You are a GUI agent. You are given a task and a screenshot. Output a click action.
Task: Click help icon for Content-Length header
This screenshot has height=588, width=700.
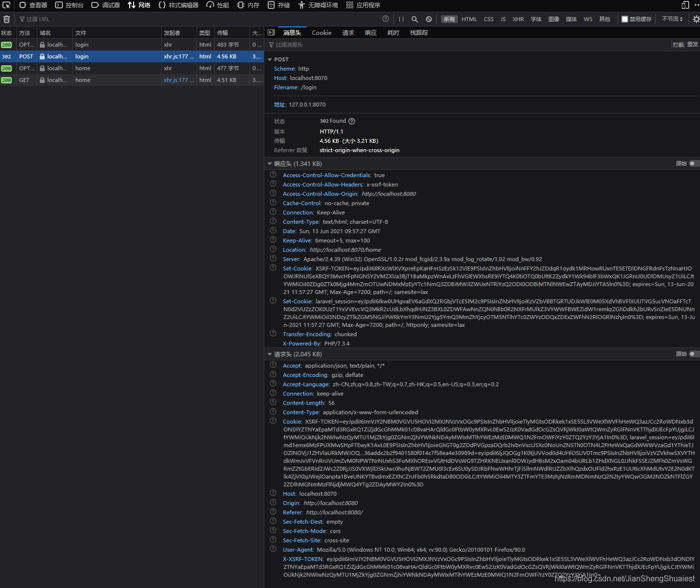point(273,402)
